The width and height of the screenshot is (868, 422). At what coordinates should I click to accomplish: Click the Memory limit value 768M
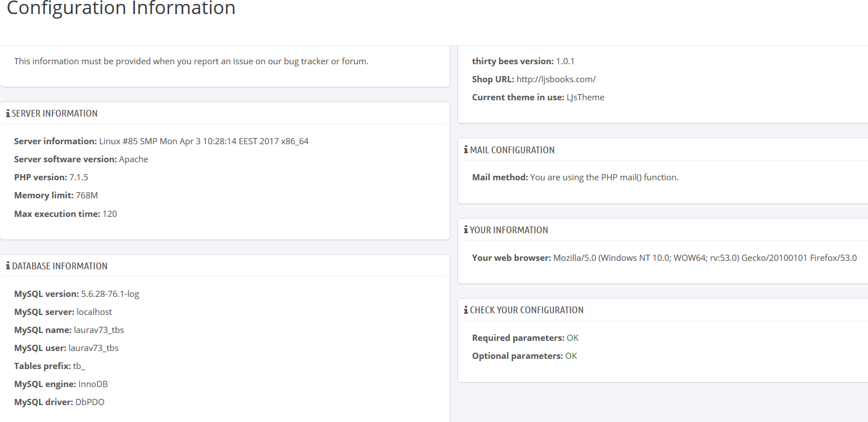pyautogui.click(x=87, y=195)
